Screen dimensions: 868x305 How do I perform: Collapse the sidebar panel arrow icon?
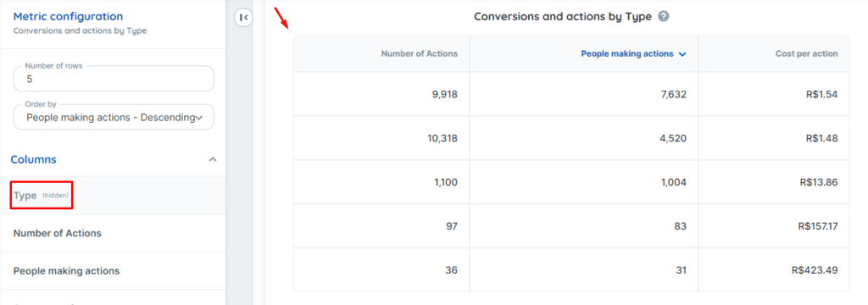pos(243,18)
